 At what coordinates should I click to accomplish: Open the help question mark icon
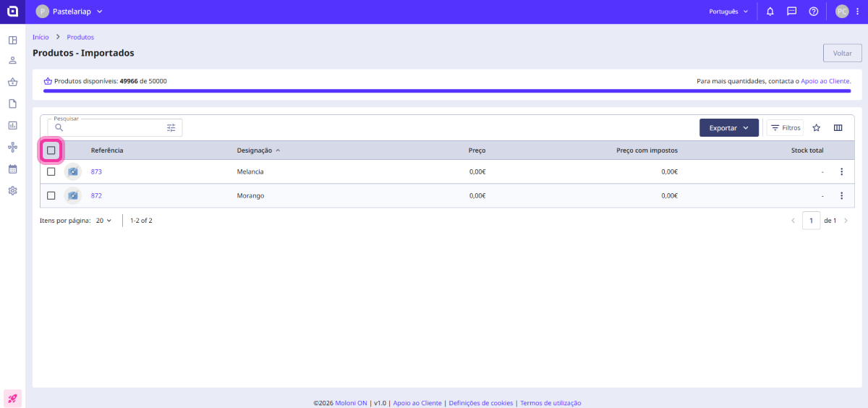tap(814, 12)
